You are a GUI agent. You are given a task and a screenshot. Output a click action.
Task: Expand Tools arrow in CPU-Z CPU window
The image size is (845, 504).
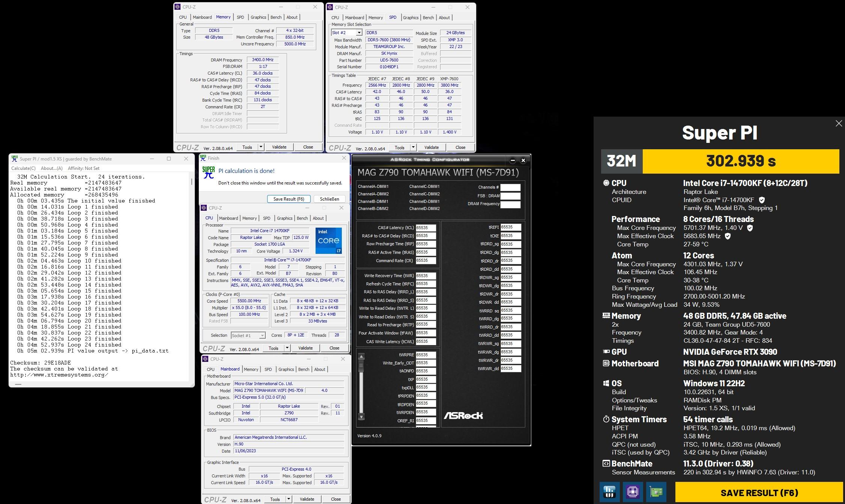click(x=287, y=348)
